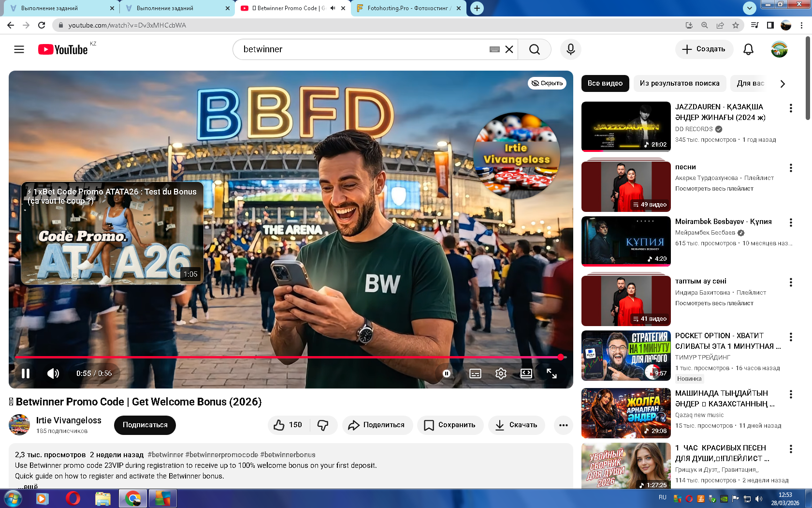812x508 pixels.
Task: Enter fullscreen mode in player
Action: point(551,374)
